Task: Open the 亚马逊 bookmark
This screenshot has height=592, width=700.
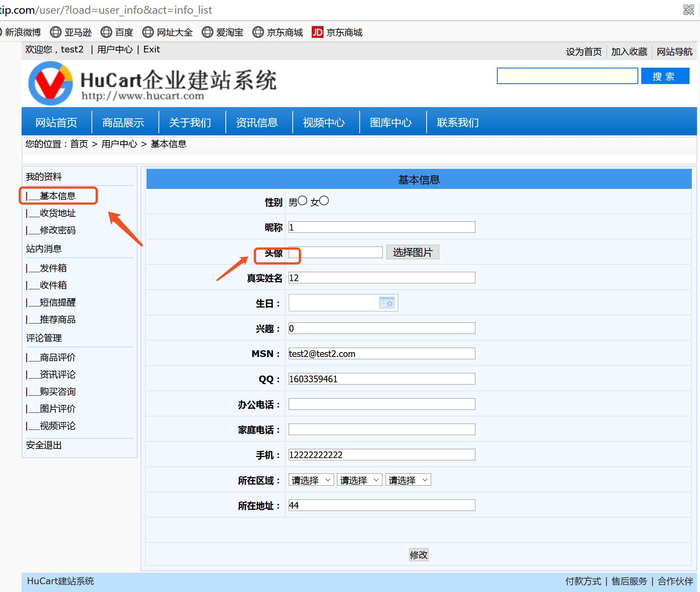Action: (x=71, y=32)
